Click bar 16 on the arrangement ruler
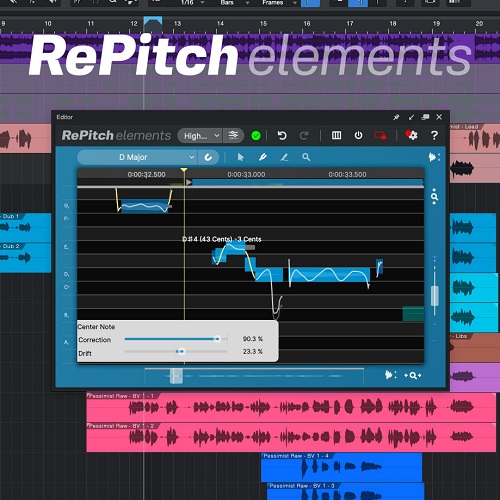The height and width of the screenshot is (500, 500). (307, 24)
